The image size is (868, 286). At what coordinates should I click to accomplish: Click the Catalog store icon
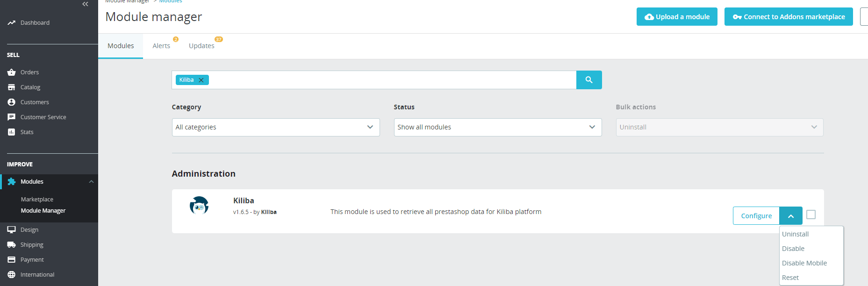coord(12,87)
